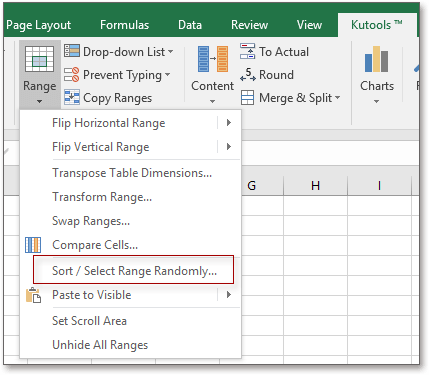This screenshot has width=429, height=375.
Task: Select the Kutools tab
Action: coord(377,25)
